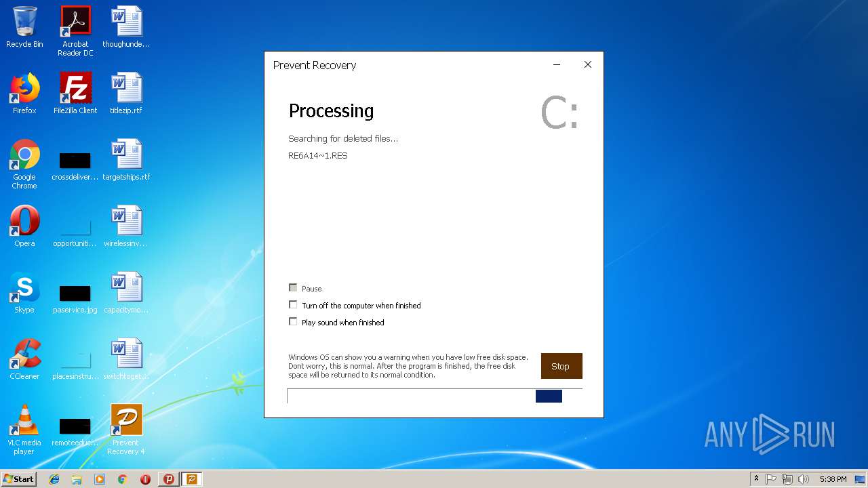Click the 5:38 PM clock
Image resolution: width=868 pixels, height=488 pixels.
click(833, 479)
